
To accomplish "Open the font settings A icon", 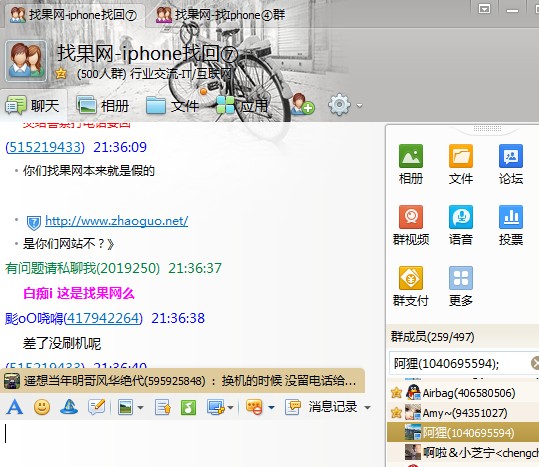I will [x=15, y=407].
